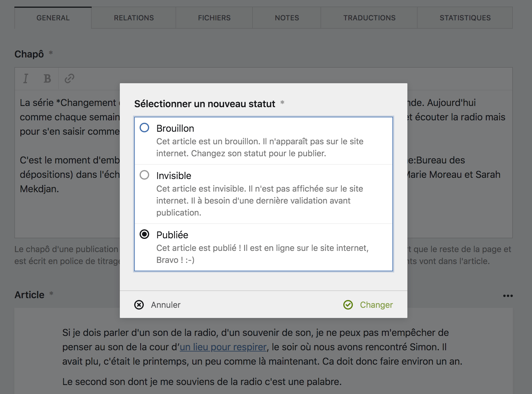View the NOTES tab
The height and width of the screenshot is (394, 532).
pyautogui.click(x=286, y=18)
